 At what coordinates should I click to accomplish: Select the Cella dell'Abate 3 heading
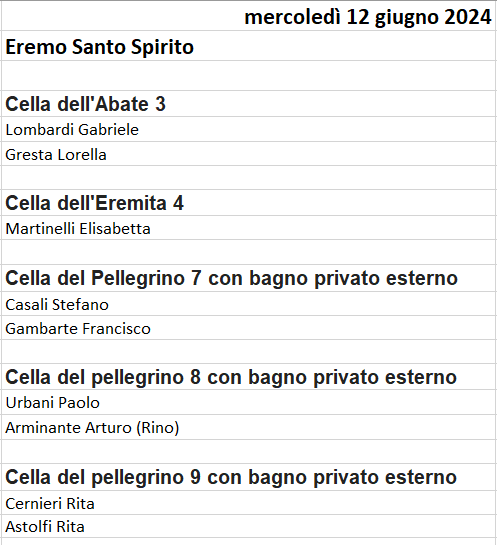click(x=248, y=104)
